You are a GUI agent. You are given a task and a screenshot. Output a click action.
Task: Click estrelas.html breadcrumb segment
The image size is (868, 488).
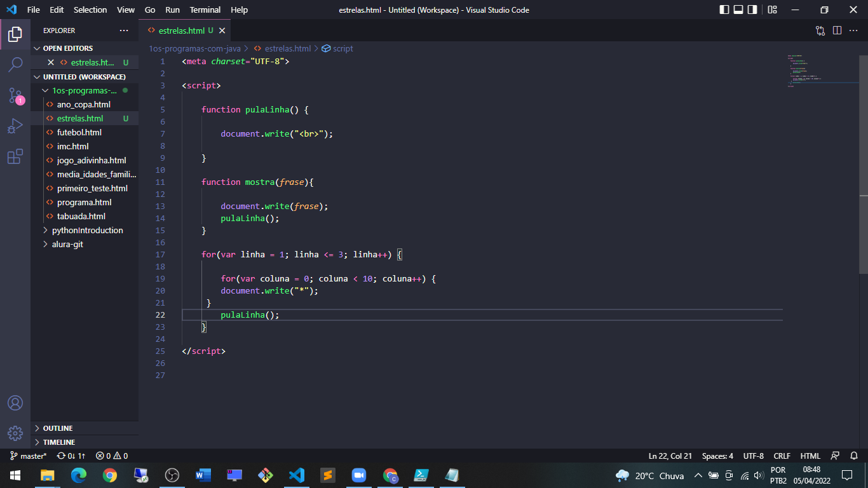[282, 48]
